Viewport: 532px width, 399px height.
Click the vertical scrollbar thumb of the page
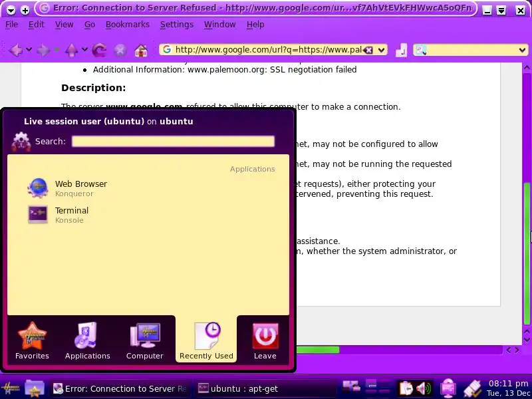click(x=527, y=253)
